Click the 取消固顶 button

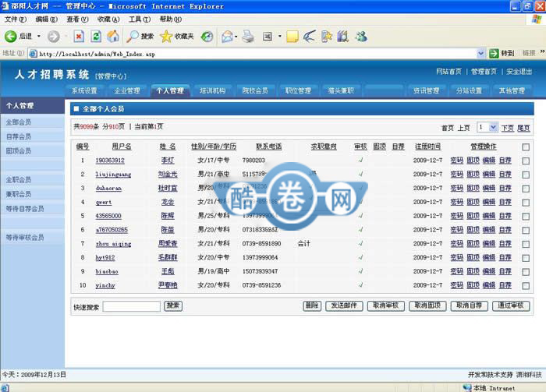(x=427, y=305)
